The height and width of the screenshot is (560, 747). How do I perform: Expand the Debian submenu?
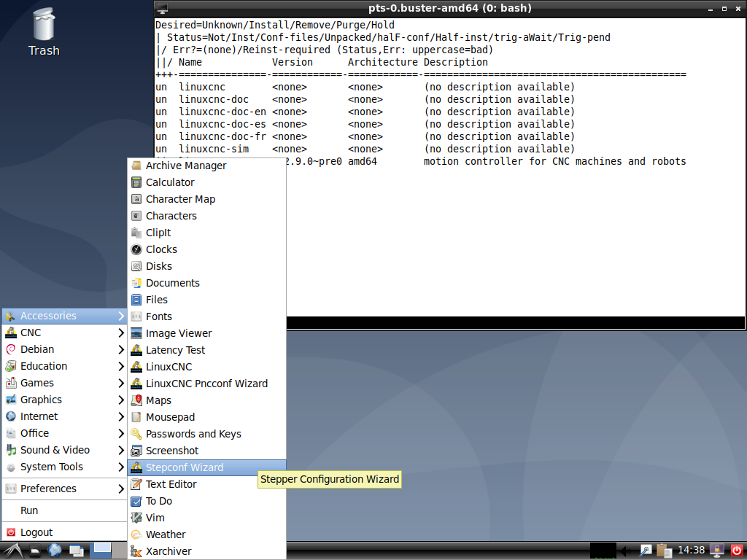pos(64,349)
